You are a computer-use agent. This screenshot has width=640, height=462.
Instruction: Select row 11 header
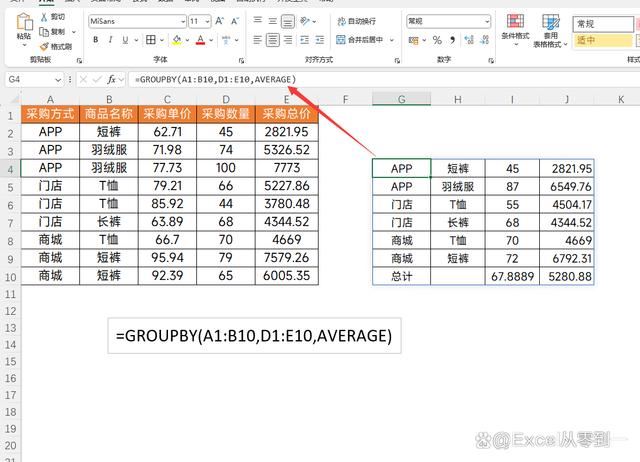(10, 294)
